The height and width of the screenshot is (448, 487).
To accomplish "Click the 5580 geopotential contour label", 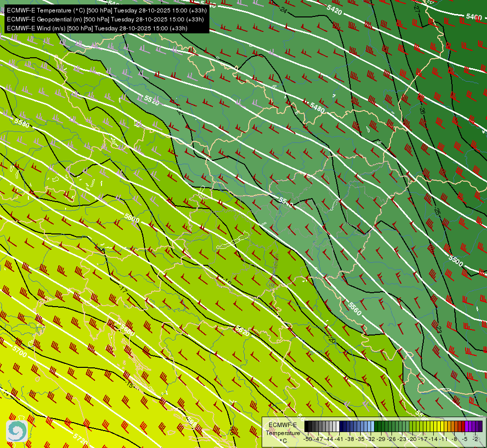I will click(22, 123).
